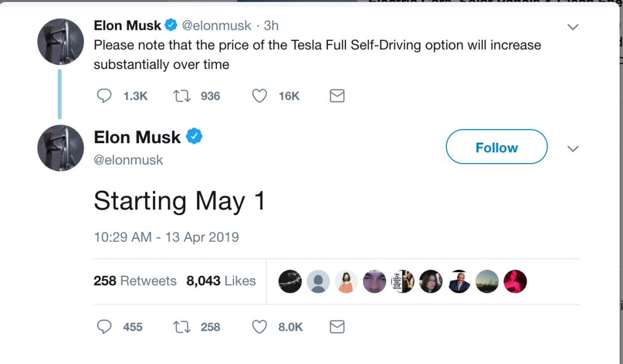The width and height of the screenshot is (623, 364).
Task: Open the red-tinted liker avatar at the end
Action: 515,281
